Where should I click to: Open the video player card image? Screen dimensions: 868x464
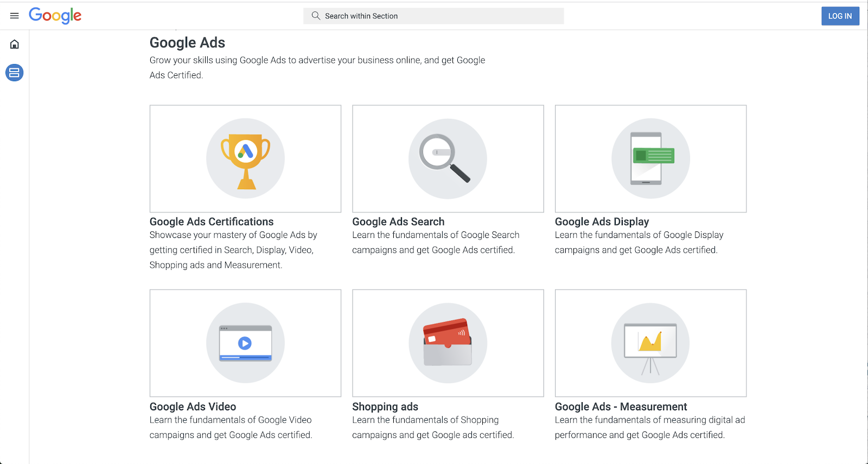click(x=245, y=343)
